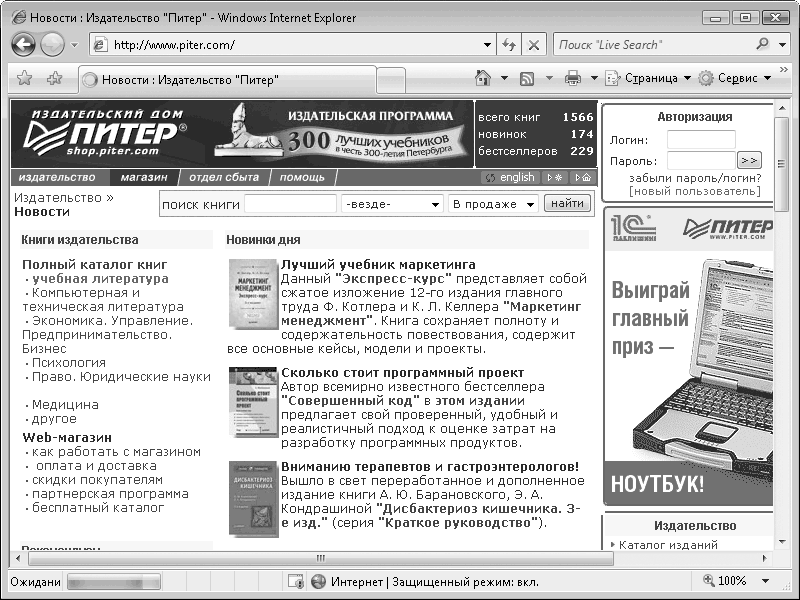800x600 pixels.
Task: Click the Add to Favorites icon
Action: pyautogui.click(x=54, y=79)
